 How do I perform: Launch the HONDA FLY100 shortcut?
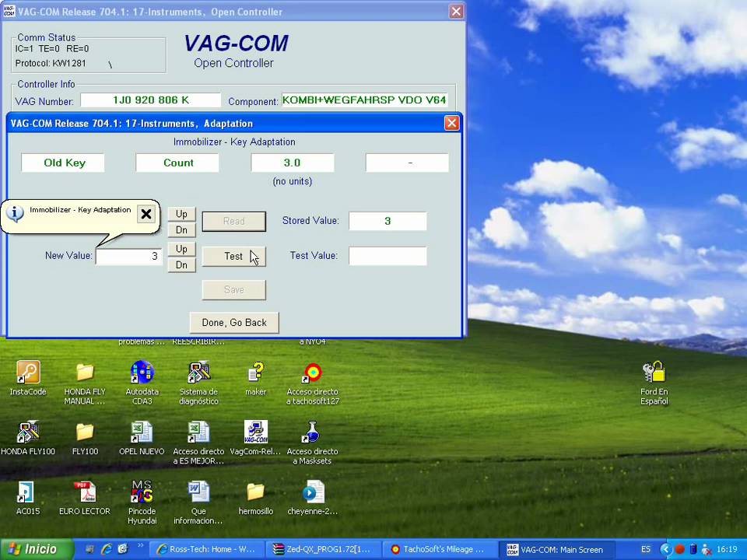28,438
